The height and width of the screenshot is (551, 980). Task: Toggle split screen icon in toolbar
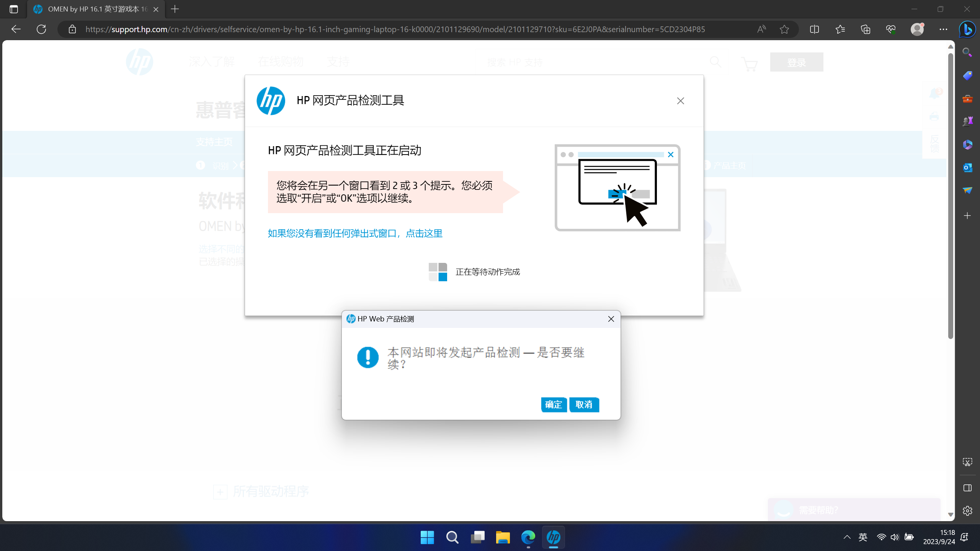pyautogui.click(x=814, y=29)
